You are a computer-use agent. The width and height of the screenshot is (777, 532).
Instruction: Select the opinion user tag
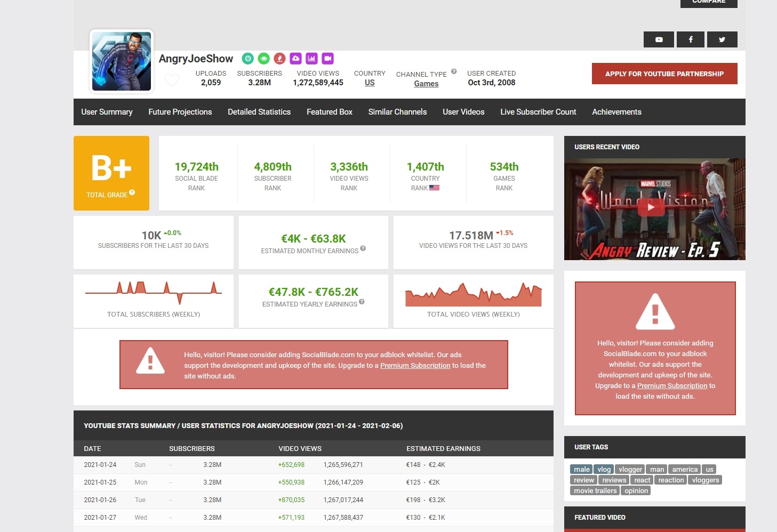[636, 491]
